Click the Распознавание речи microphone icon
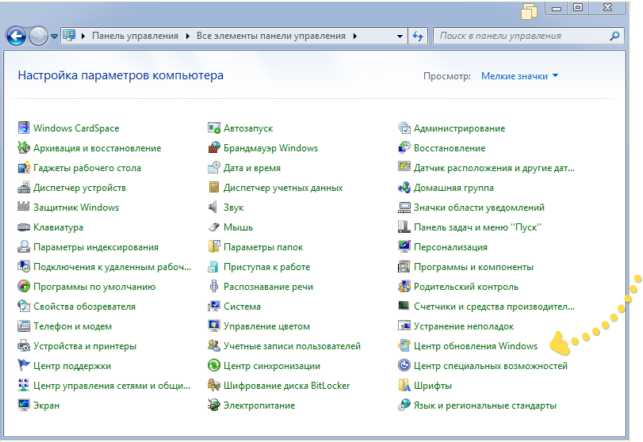Viewport: 643px width, 442px height. (x=214, y=286)
